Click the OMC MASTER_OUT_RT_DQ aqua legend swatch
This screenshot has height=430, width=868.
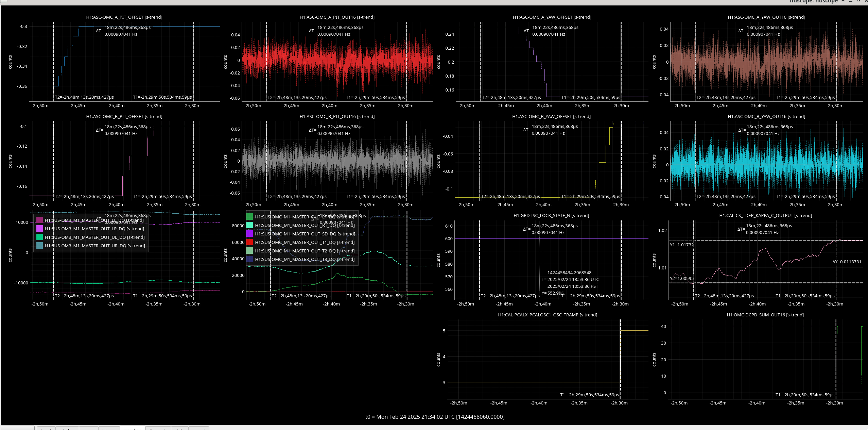point(249,225)
